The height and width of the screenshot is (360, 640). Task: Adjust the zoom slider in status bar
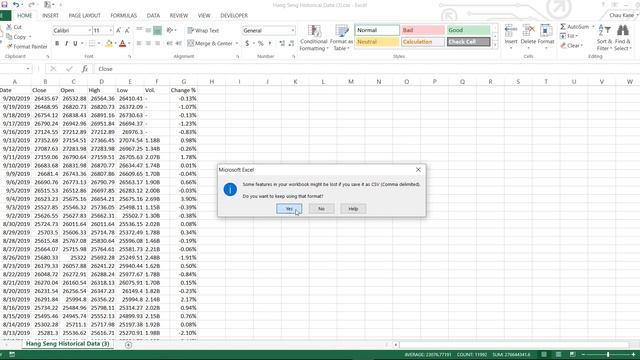[x=608, y=355]
